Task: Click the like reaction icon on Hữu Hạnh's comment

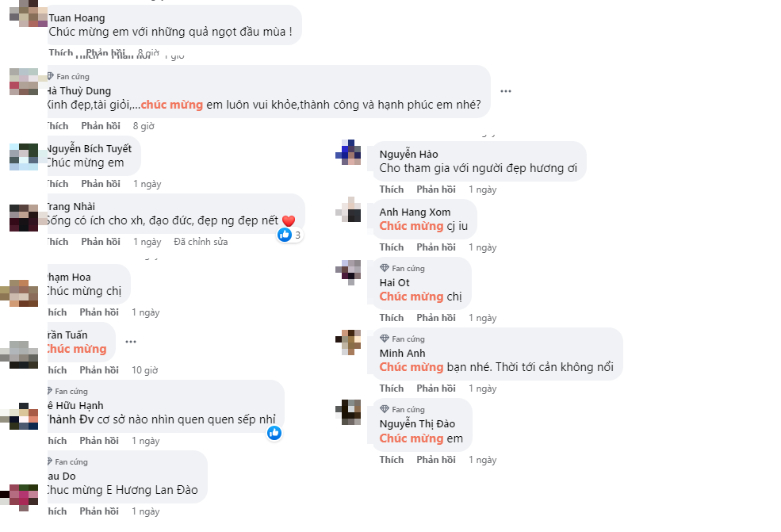Action: pos(274,432)
